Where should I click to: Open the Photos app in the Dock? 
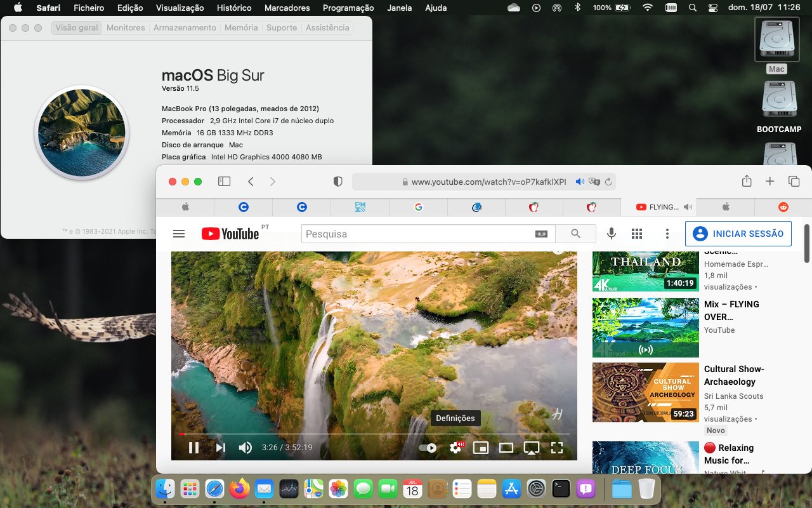pos(338,488)
